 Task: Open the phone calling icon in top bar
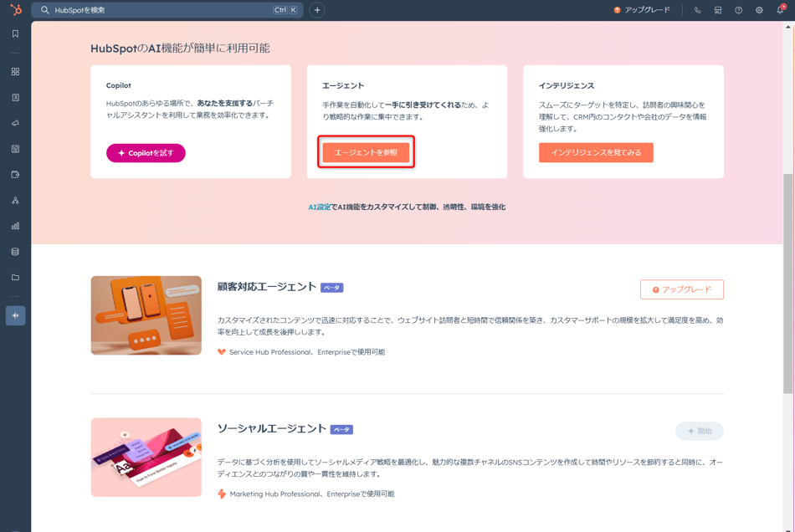click(697, 10)
